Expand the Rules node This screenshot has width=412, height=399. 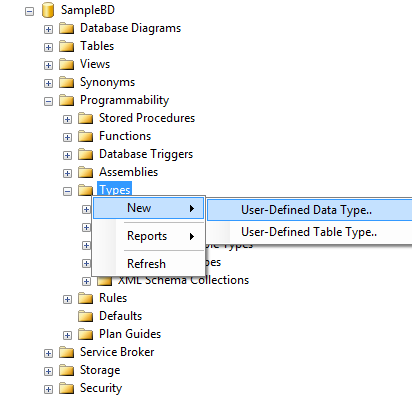click(67, 300)
